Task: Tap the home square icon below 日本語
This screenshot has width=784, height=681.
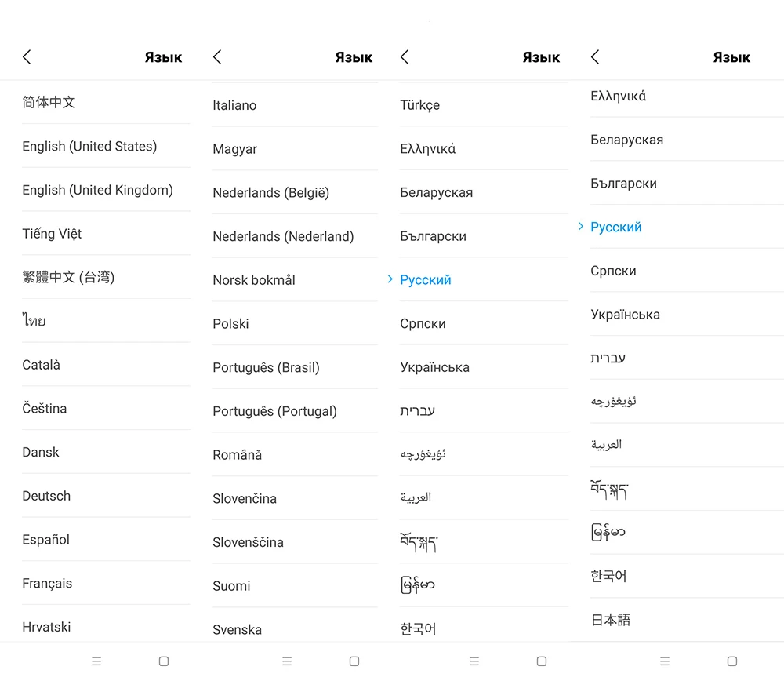Action: click(x=731, y=661)
